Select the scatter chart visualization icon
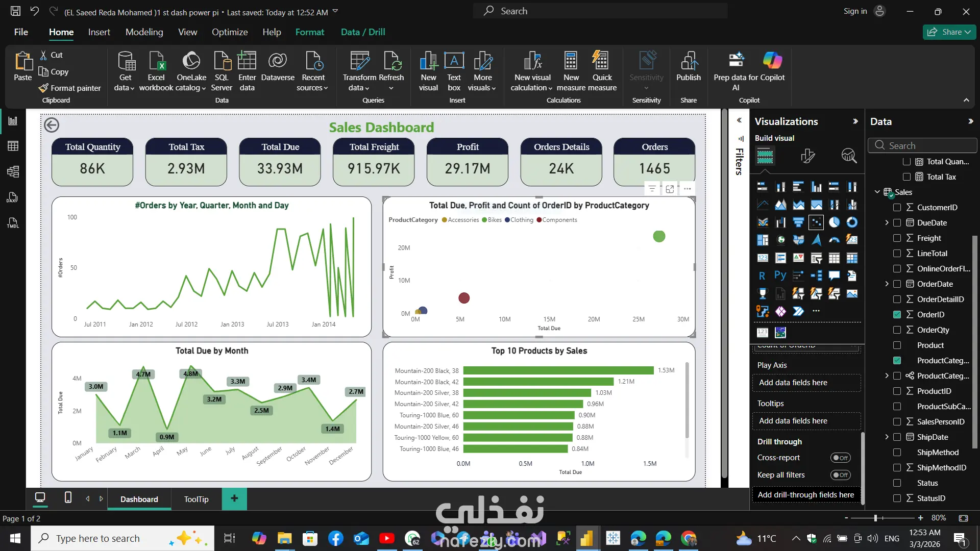The image size is (980, 551). tap(816, 222)
